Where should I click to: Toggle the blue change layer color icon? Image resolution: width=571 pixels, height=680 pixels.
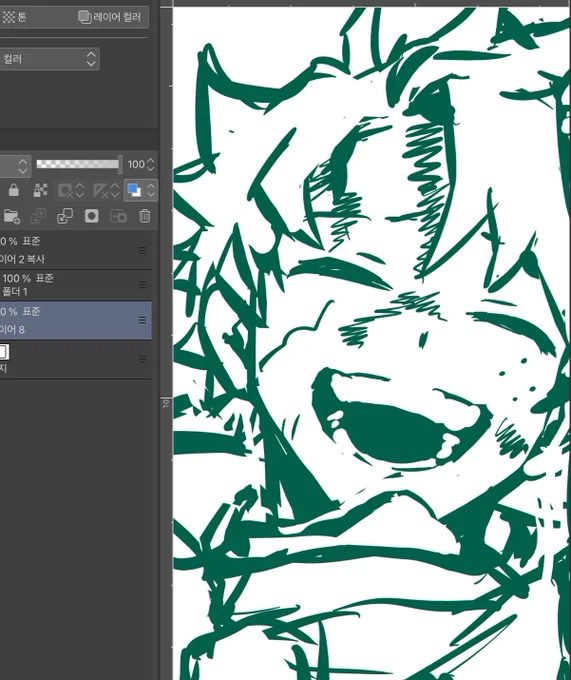(x=134, y=190)
